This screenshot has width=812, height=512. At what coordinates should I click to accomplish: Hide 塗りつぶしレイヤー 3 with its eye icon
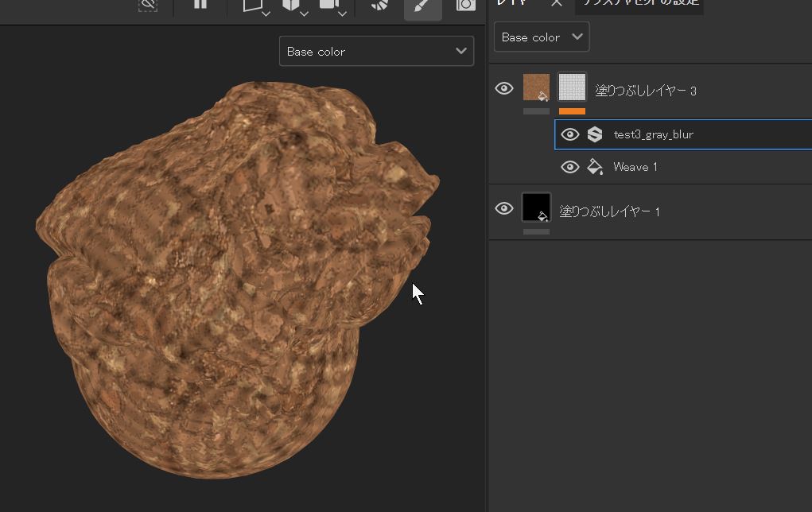504,88
